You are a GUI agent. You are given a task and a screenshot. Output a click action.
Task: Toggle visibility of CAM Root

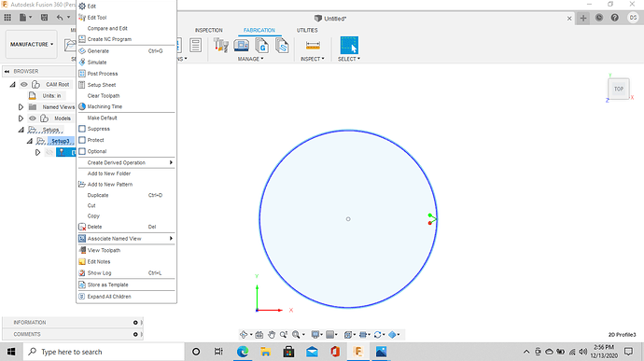click(x=24, y=84)
